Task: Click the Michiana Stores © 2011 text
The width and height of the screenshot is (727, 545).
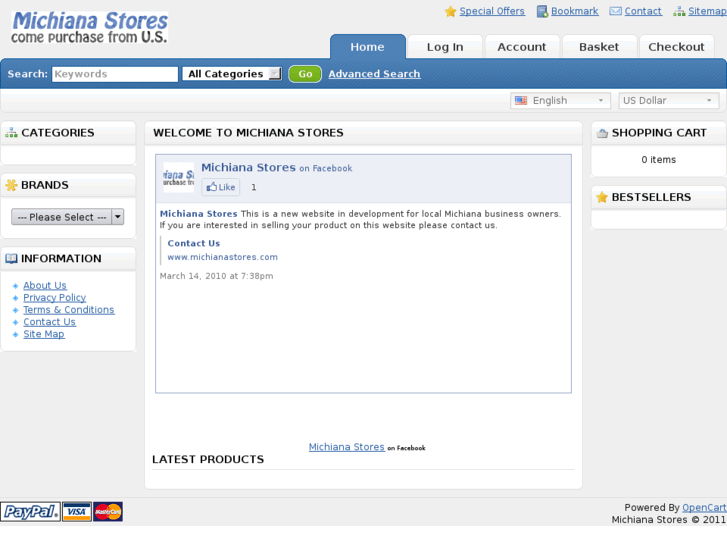Action: click(669, 519)
